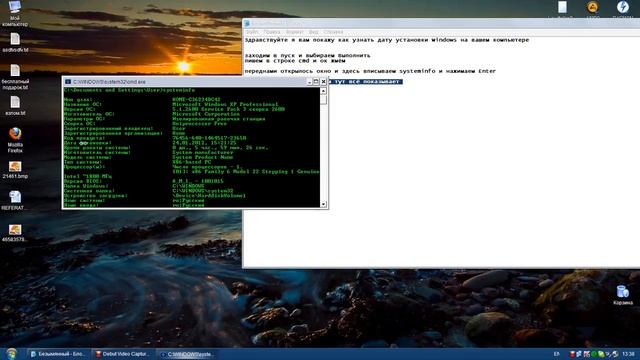Click the Notepad line starting 'Здравствуйте я вам покажу'
The width and height of the screenshot is (640, 360).
pyautogui.click(x=387, y=40)
